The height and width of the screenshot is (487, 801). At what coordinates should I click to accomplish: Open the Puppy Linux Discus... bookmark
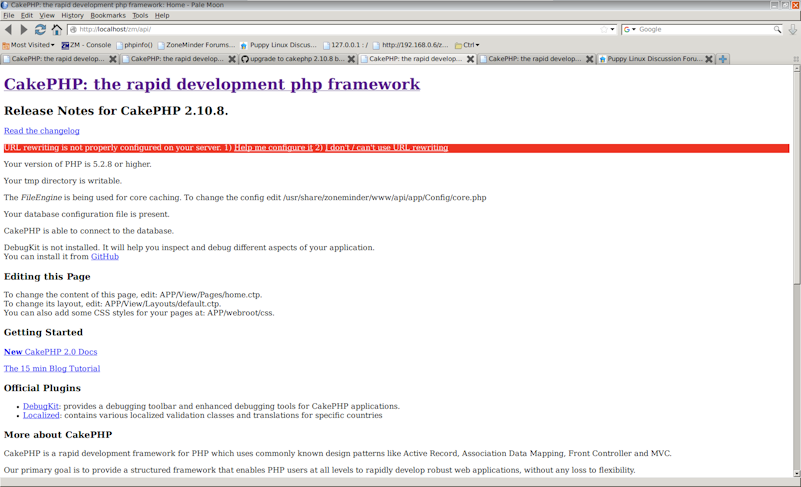click(x=278, y=45)
